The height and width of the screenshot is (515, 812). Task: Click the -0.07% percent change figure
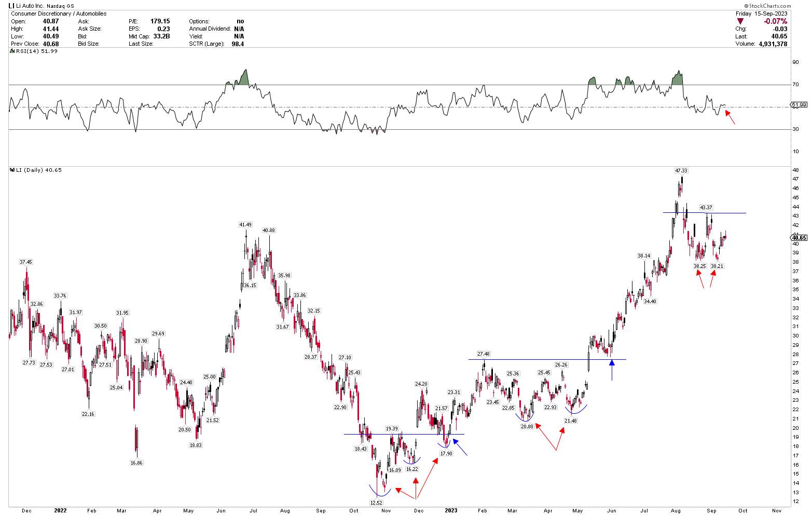[776, 21]
